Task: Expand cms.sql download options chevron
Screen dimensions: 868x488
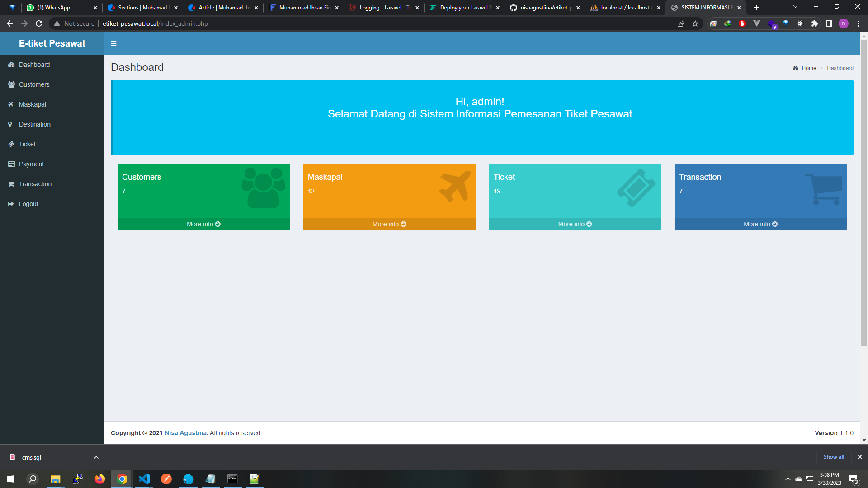Action: [x=96, y=457]
